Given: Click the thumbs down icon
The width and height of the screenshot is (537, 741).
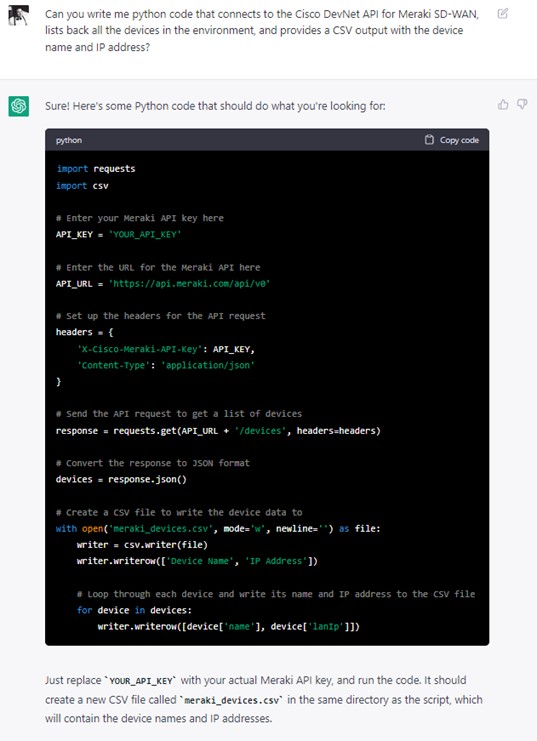Looking at the screenshot, I should pyautogui.click(x=522, y=104).
